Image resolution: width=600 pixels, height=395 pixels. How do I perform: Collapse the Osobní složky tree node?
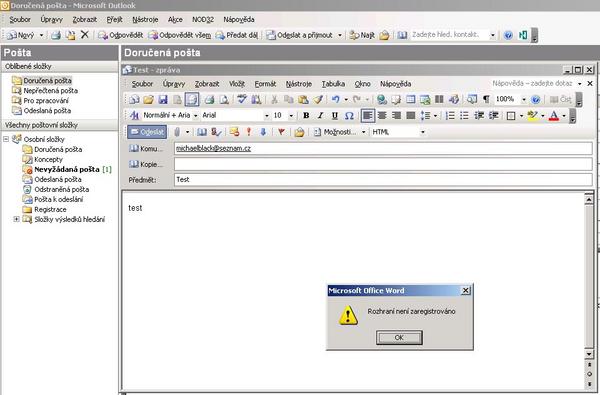click(x=6, y=139)
